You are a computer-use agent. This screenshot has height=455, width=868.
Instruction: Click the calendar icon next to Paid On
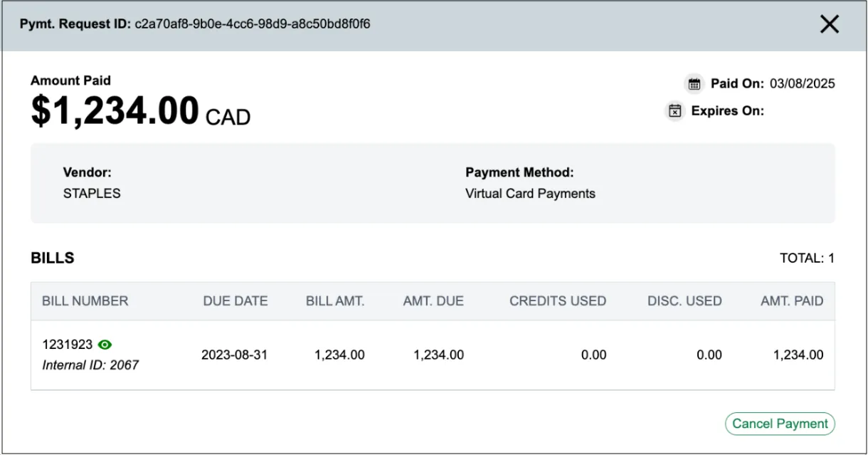click(x=694, y=84)
